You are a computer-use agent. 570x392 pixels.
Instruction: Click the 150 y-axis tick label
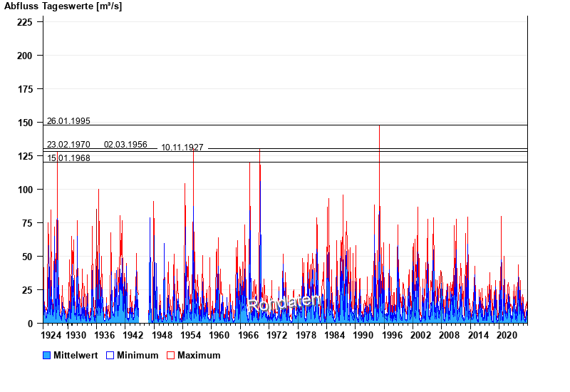click(x=26, y=123)
